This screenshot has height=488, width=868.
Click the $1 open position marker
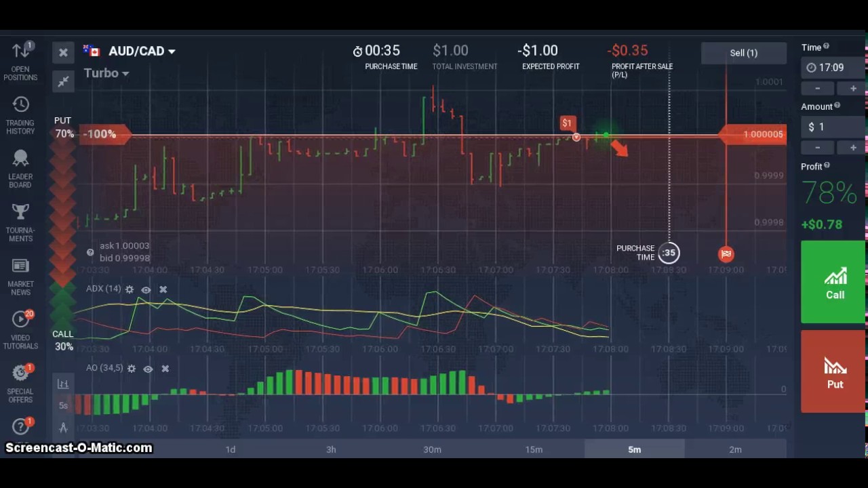(567, 123)
